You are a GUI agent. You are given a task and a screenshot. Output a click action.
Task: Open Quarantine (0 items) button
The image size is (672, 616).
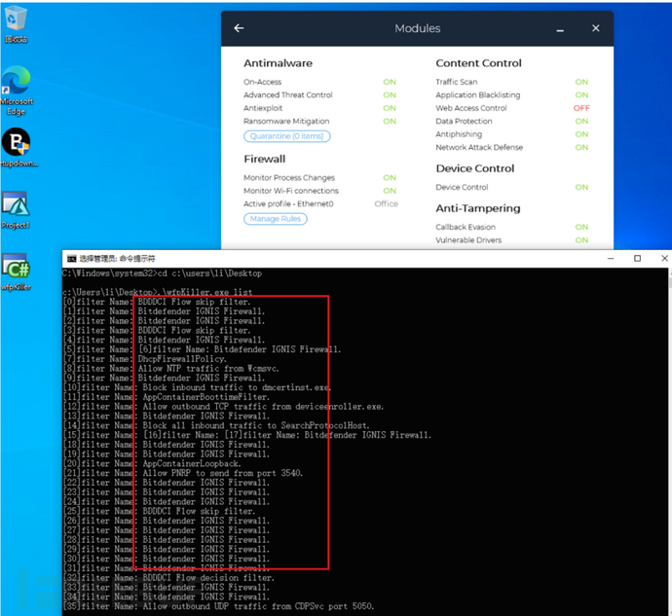[x=286, y=136]
